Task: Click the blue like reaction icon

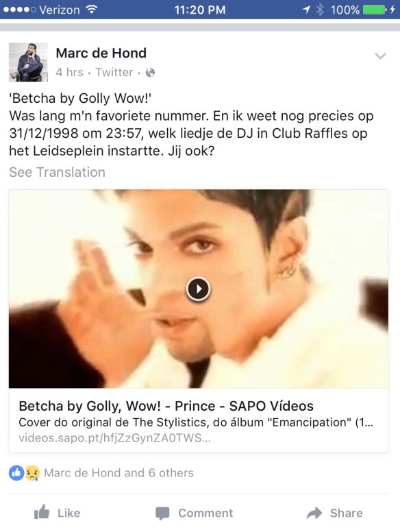Action: click(x=16, y=472)
